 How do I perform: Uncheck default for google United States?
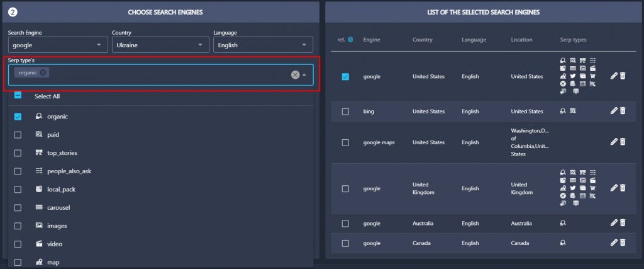(345, 76)
